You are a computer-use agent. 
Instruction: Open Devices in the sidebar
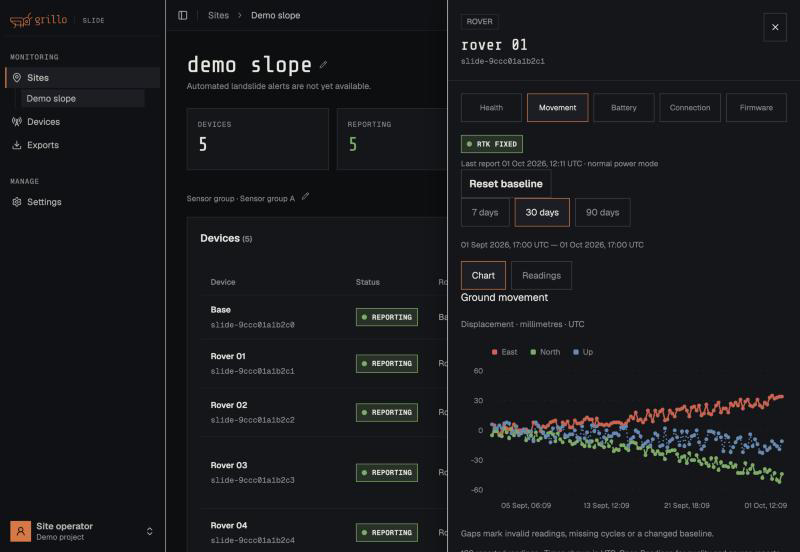pyautogui.click(x=83, y=121)
